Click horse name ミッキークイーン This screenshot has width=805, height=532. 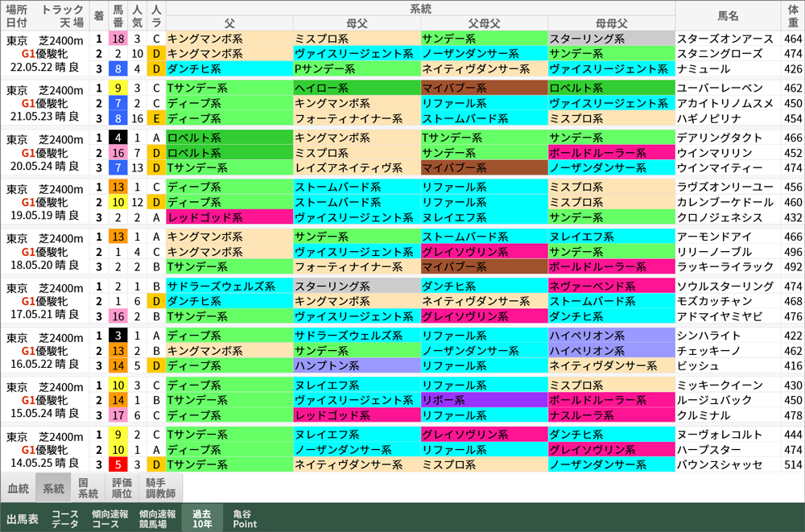(x=720, y=386)
